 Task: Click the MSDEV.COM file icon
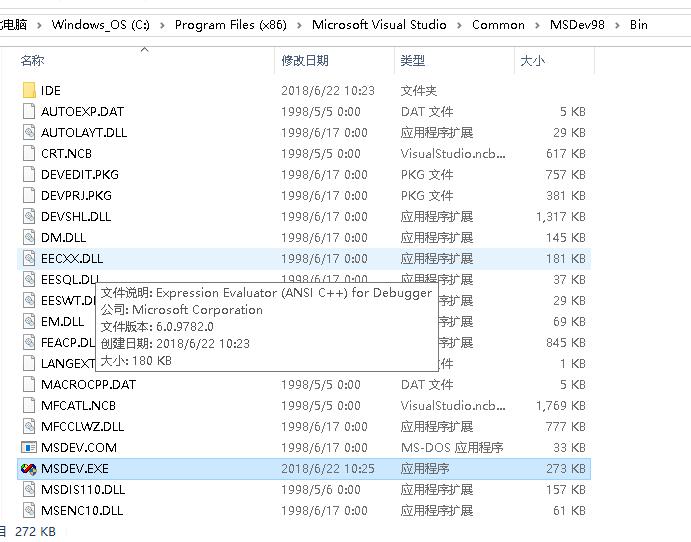pos(28,447)
